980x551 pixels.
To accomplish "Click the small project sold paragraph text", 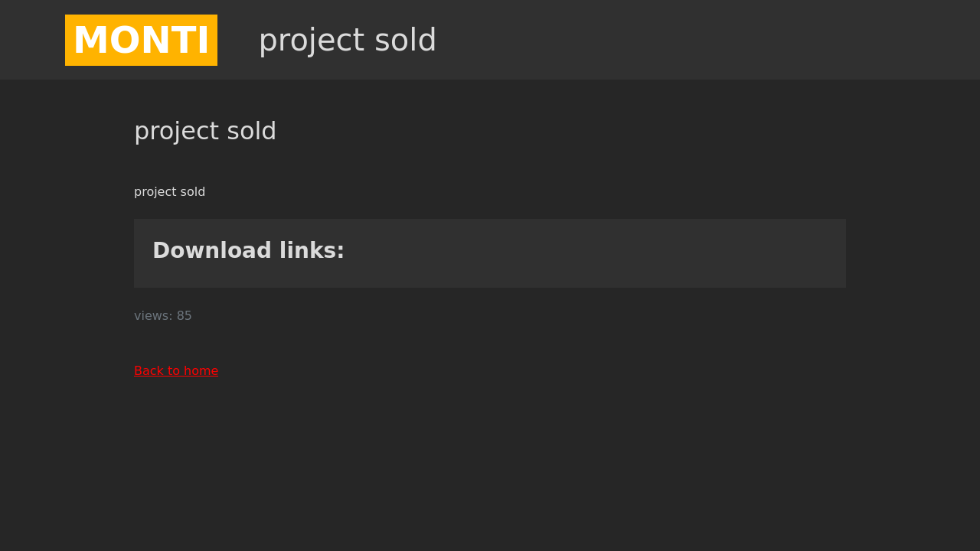I will click(169, 192).
